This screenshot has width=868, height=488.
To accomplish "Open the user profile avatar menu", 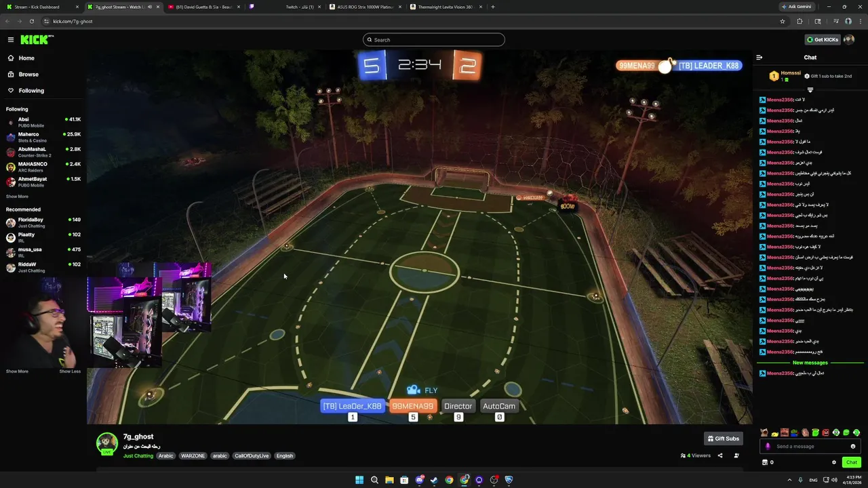I will 849,40.
